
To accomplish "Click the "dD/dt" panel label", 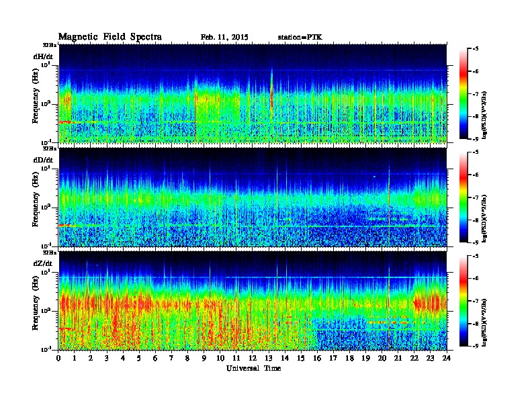I will pos(43,160).
